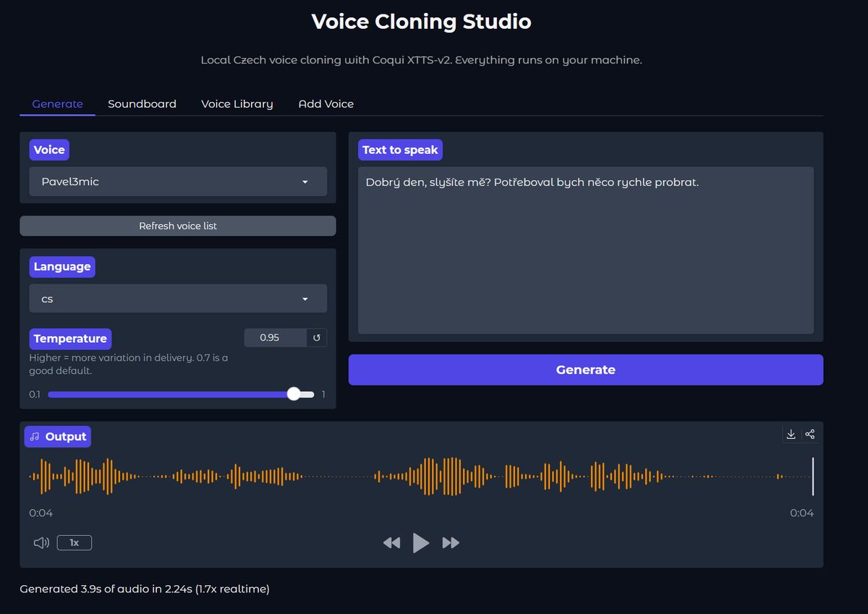Mute the audio player volume
Screen dimensions: 868x614
[41, 542]
